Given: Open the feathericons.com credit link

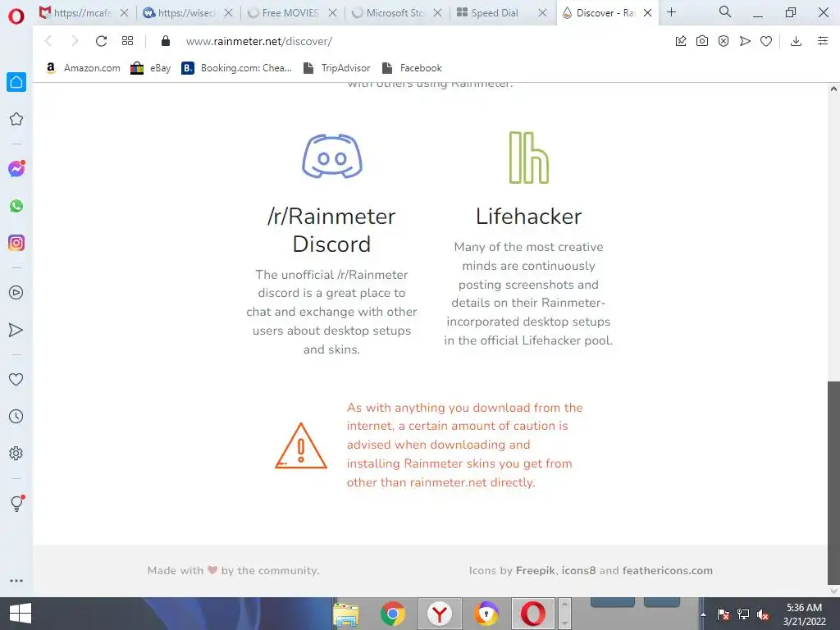Looking at the screenshot, I should point(668,571).
